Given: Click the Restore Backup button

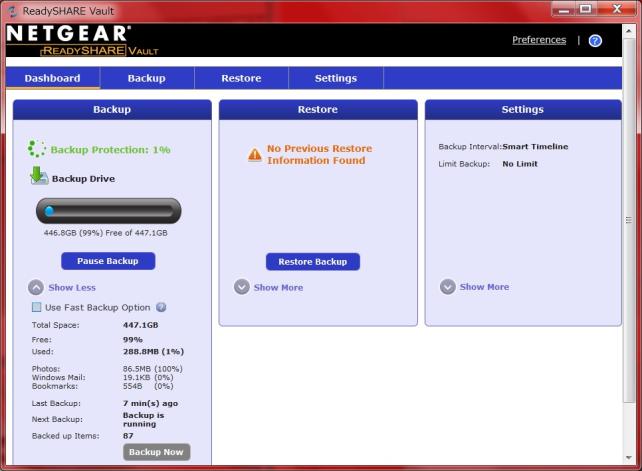Looking at the screenshot, I should point(313,262).
